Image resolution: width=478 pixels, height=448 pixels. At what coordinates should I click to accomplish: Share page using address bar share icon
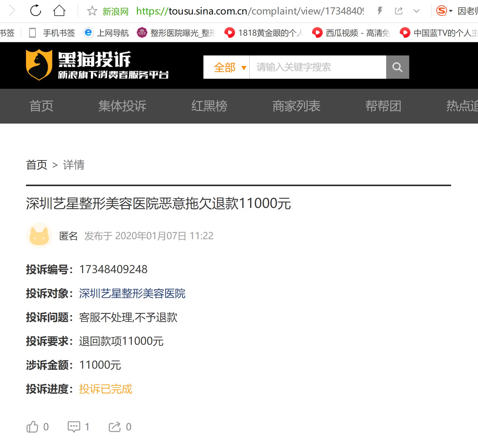399,11
